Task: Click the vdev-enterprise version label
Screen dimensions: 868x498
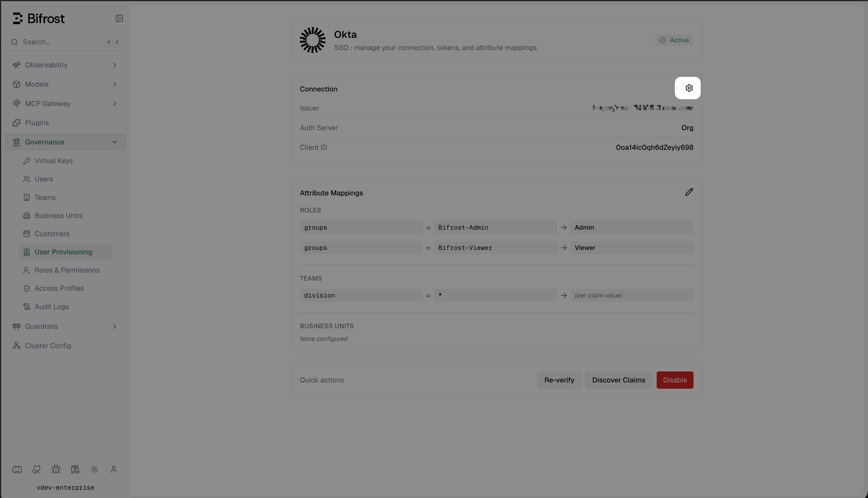Action: tap(65, 487)
